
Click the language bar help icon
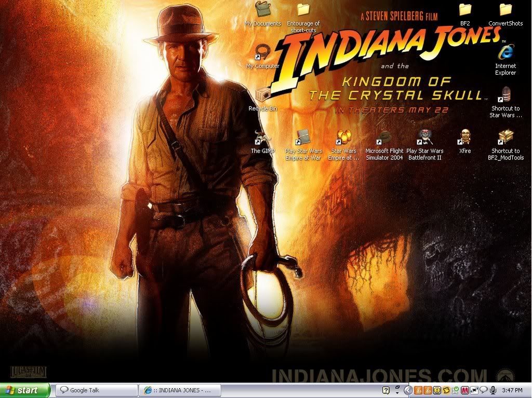(386, 390)
